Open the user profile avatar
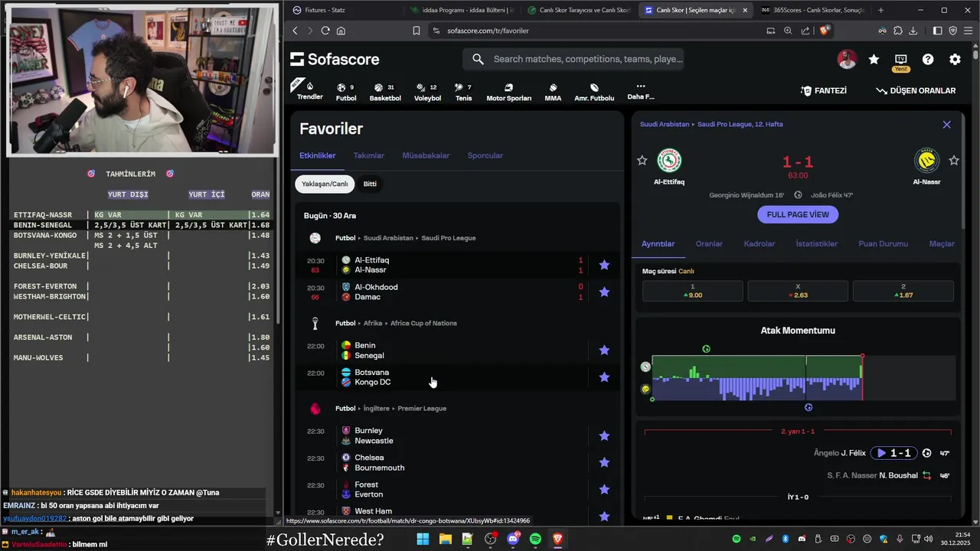980x551 pixels. pos(847,59)
